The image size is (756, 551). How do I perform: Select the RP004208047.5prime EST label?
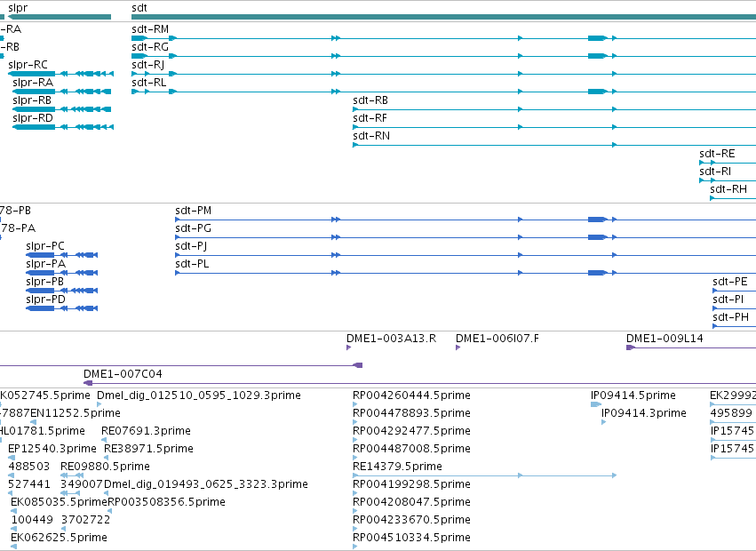pyautogui.click(x=411, y=502)
